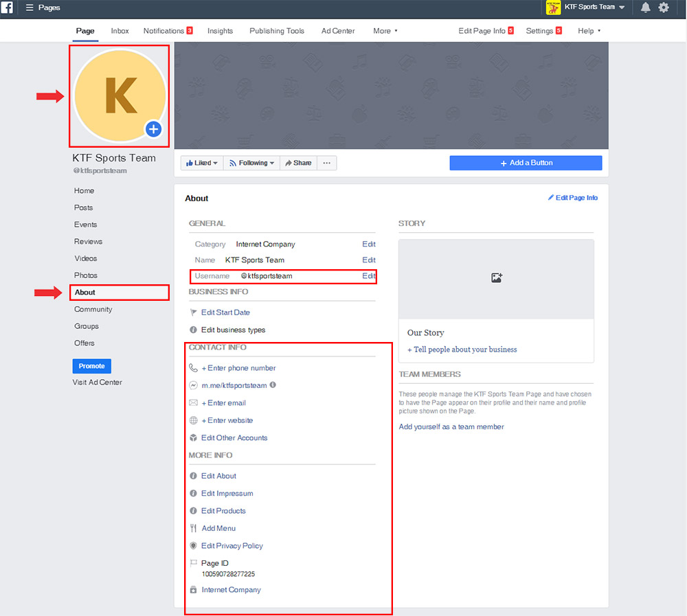Image resolution: width=687 pixels, height=616 pixels.
Task: Select About in the left sidebar
Action: click(119, 293)
